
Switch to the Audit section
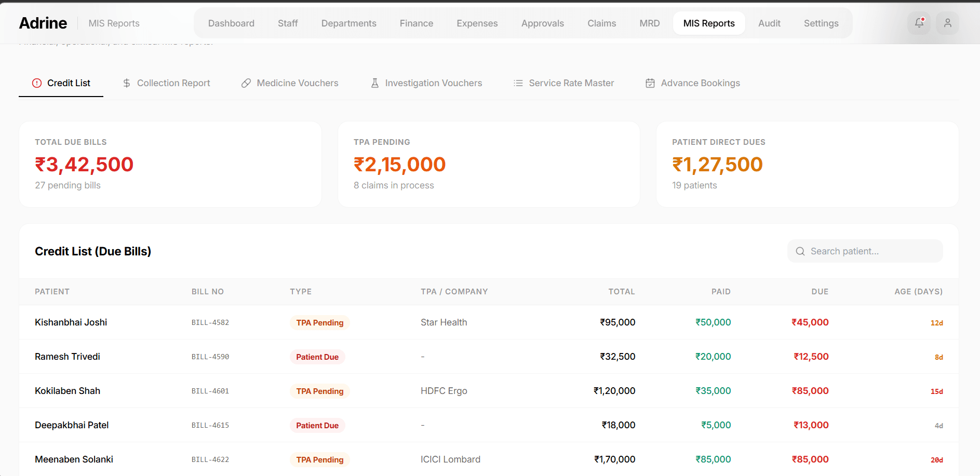[x=769, y=23]
